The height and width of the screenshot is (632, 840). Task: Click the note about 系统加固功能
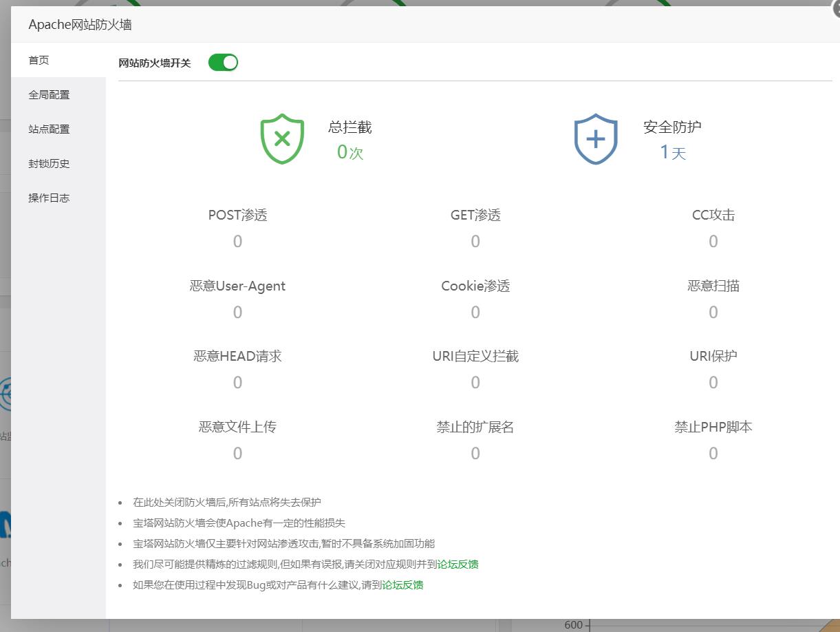pos(284,544)
